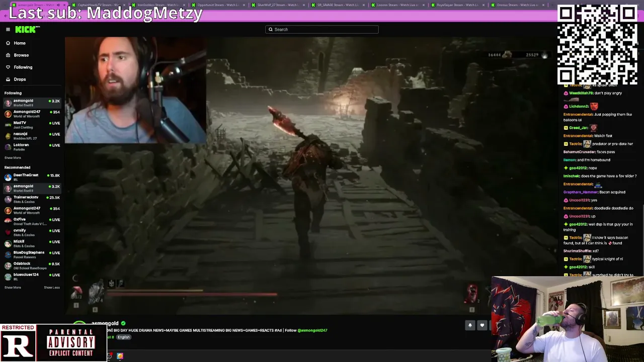Click the Browse magnifier icon in sidebar
This screenshot has width=644, height=362.
tap(8, 55)
